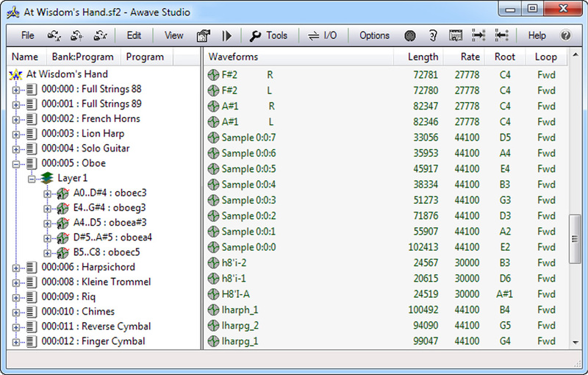Open the Options menu
588x375 pixels.
point(374,35)
